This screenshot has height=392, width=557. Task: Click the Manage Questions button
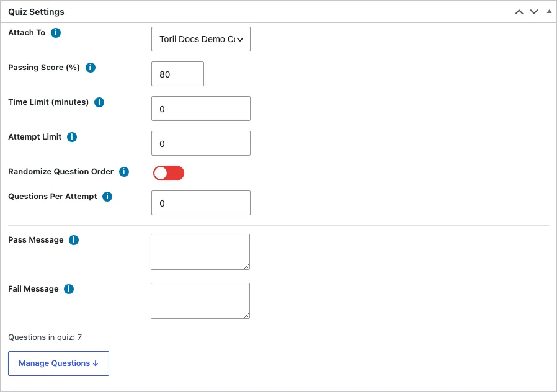coord(58,363)
